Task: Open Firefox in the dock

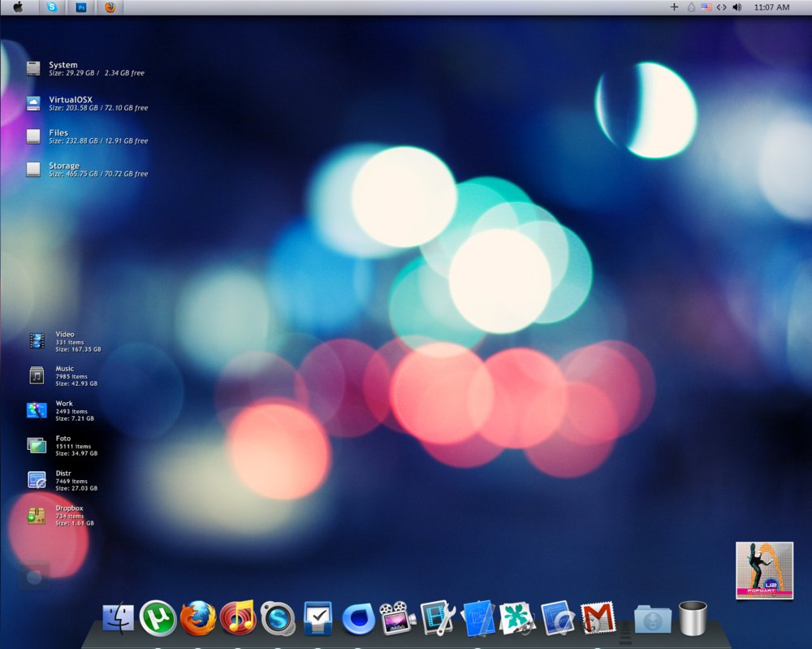Action: 198,618
